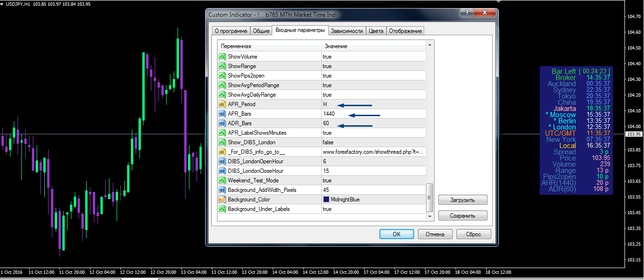
Task: Switch to the Зависимости tab
Action: [347, 31]
